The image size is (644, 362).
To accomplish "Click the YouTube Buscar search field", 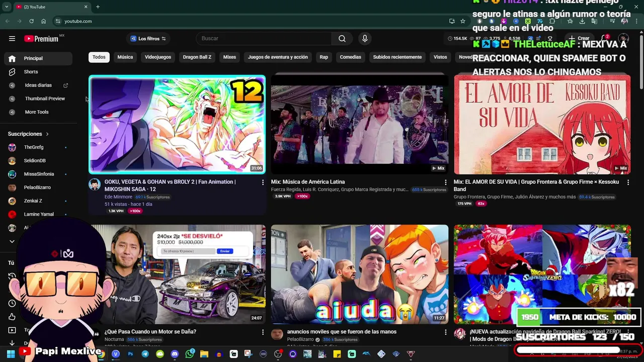I will 264,39.
